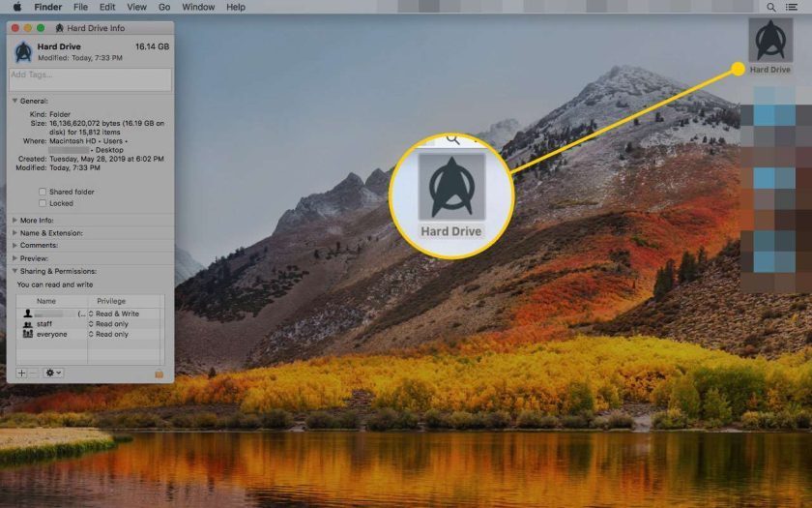Open the File menu

80,8
